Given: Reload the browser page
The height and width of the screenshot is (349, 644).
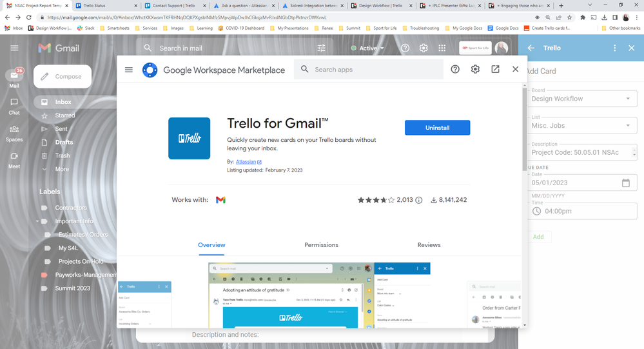Looking at the screenshot, I should [x=29, y=17].
